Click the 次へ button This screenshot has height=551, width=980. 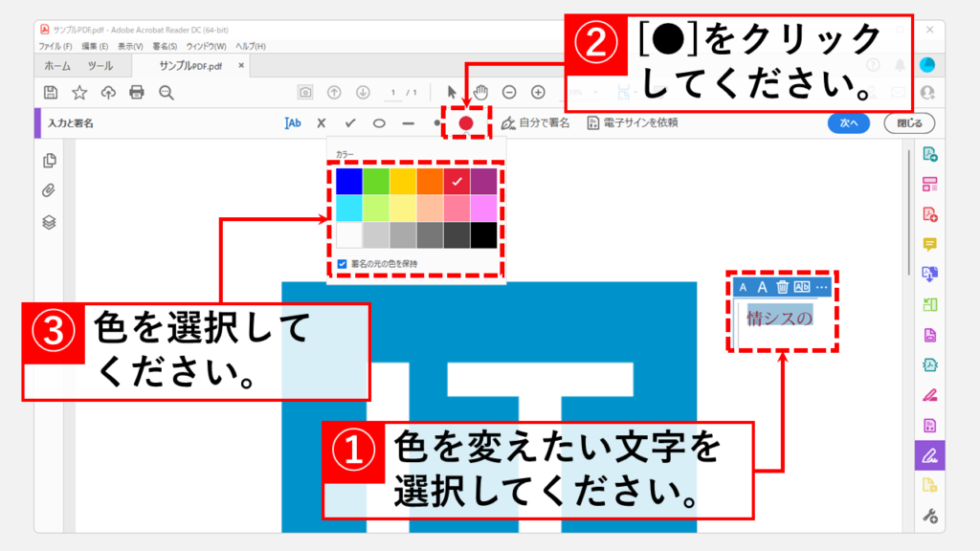tap(849, 123)
